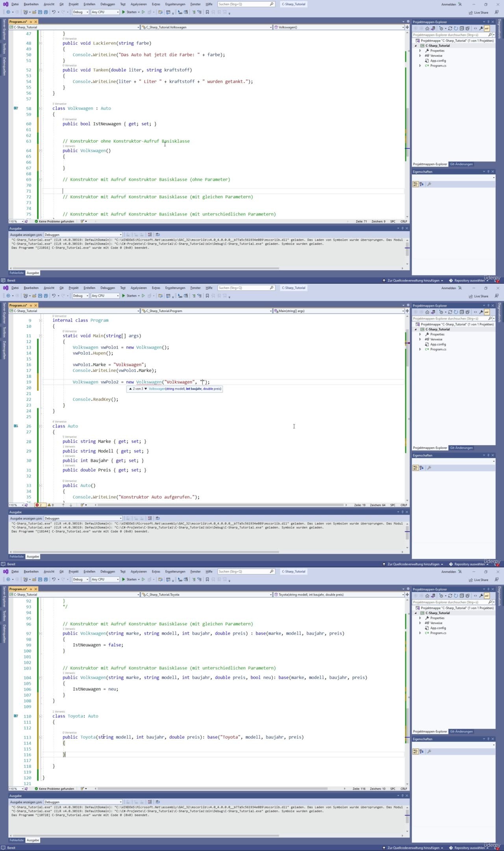Open the member dropdown showing Main(string[] args)

point(339,311)
